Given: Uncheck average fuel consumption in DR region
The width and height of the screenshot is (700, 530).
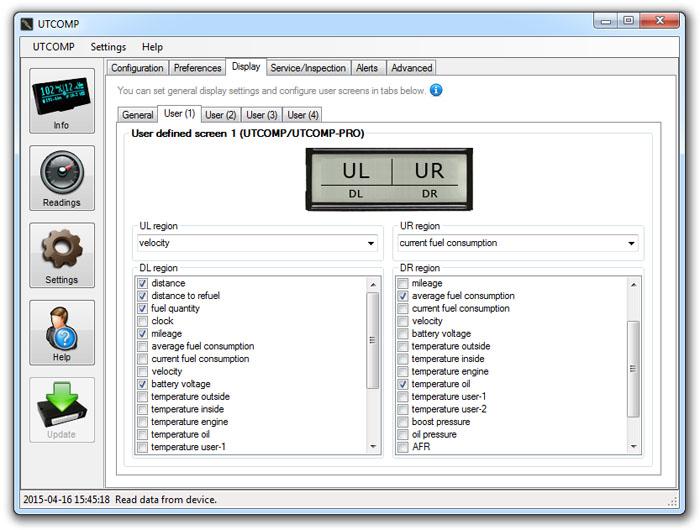Looking at the screenshot, I should (403, 296).
